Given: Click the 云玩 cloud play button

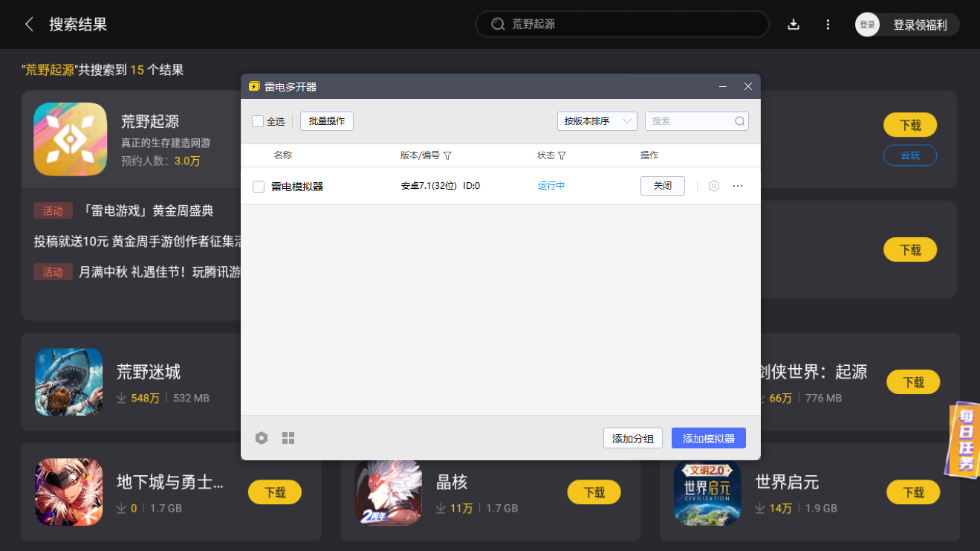Looking at the screenshot, I should pos(909,155).
